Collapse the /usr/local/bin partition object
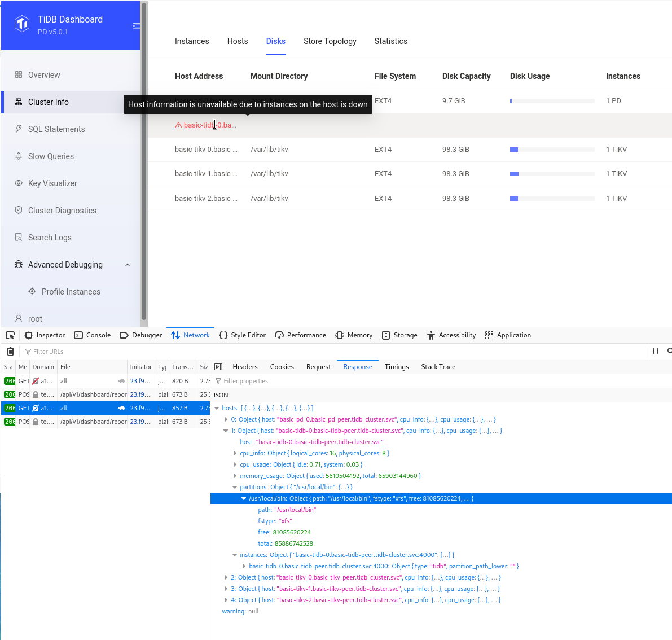672x640 pixels. click(x=244, y=498)
